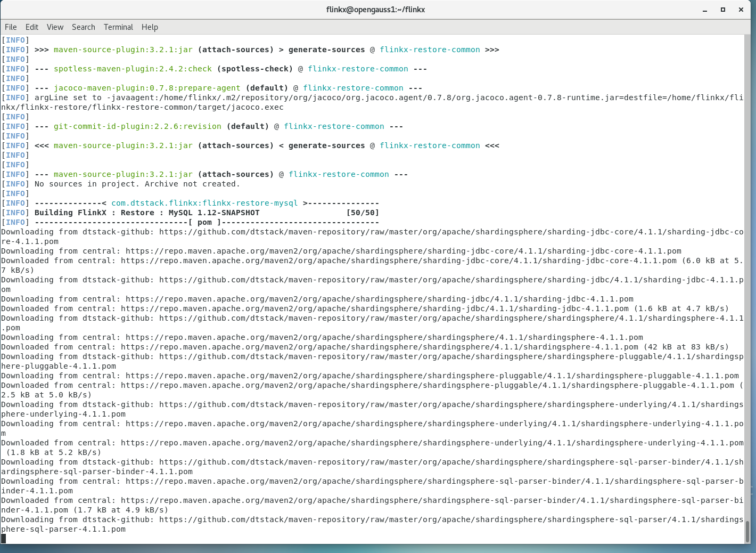Click the text (spotless-check)
756x553 pixels.
click(255, 69)
